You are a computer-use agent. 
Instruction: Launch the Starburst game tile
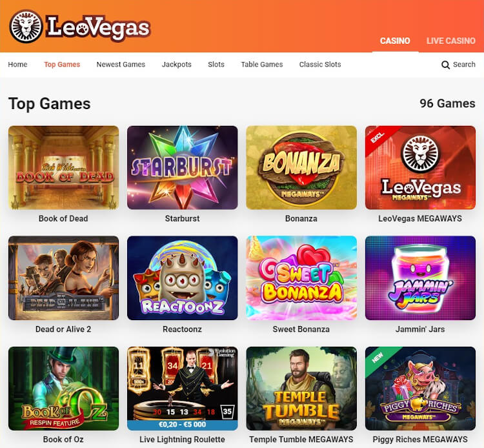[x=183, y=168]
